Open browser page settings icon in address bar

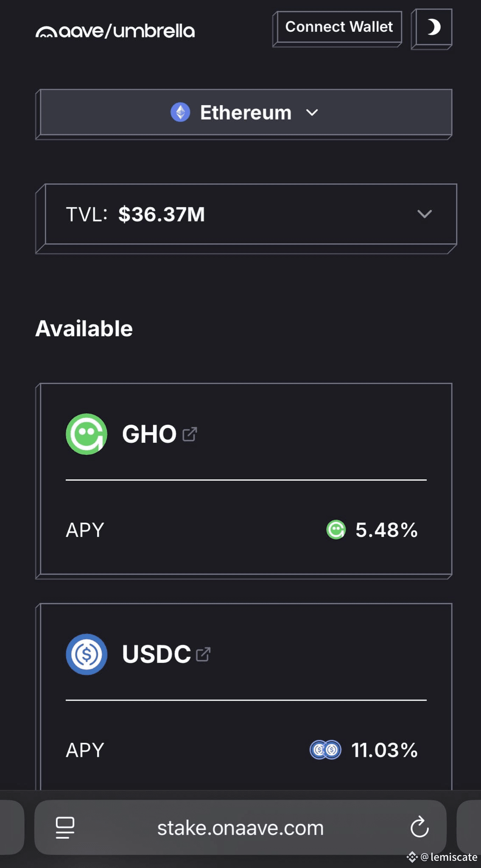65,827
